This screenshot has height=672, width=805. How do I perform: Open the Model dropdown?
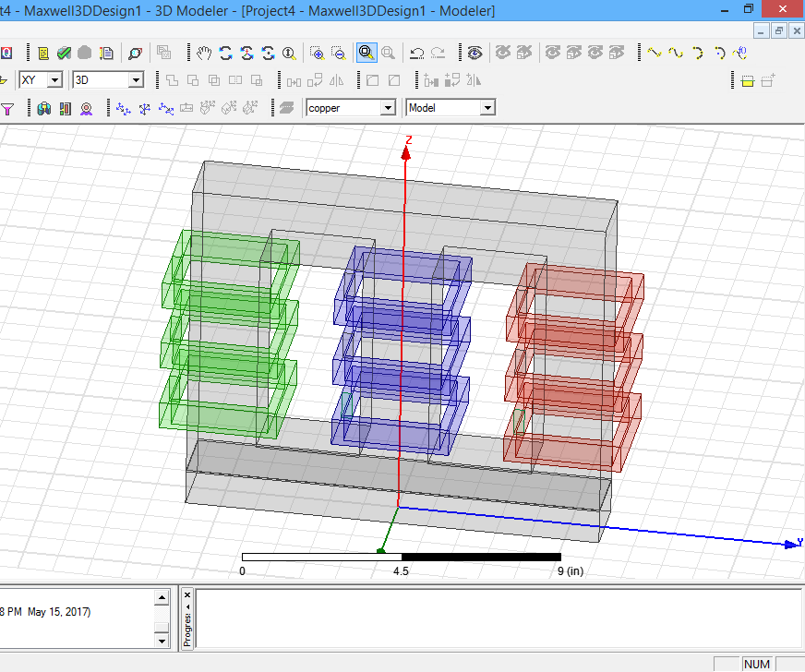point(487,108)
